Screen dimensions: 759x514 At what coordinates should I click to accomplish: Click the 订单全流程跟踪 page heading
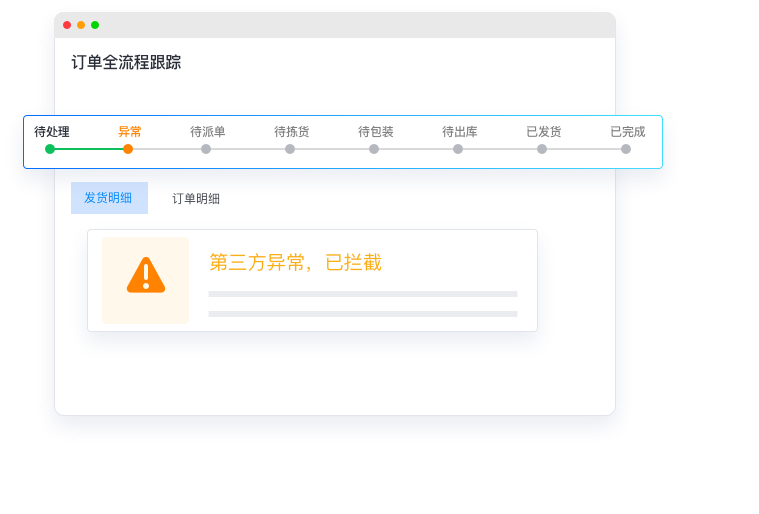pos(126,62)
